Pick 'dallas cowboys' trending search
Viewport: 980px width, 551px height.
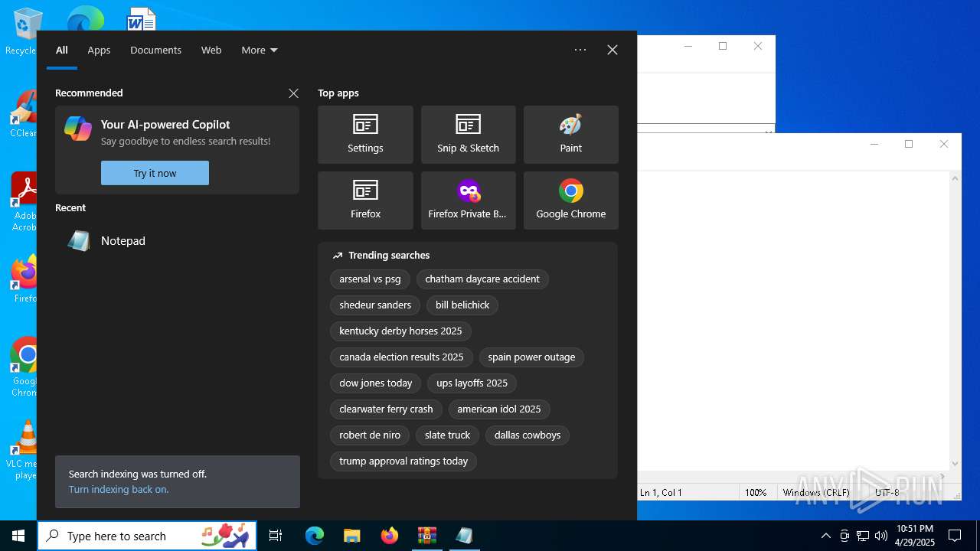(x=528, y=435)
